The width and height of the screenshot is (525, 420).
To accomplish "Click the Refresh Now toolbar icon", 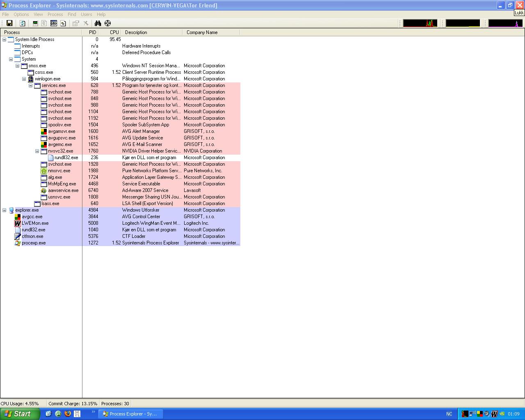I will click(x=23, y=23).
